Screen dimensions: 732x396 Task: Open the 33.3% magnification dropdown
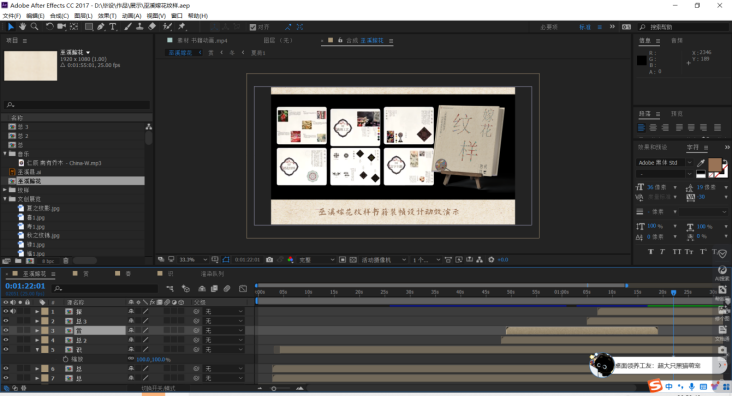(193, 260)
